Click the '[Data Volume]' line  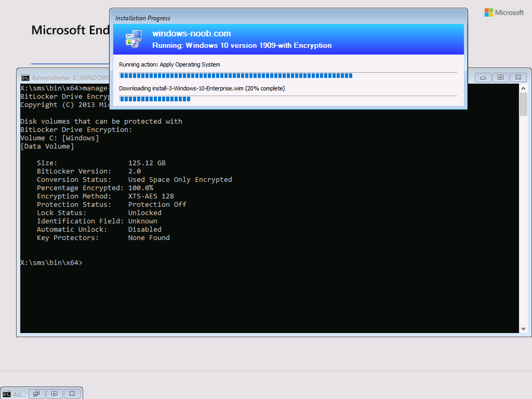(x=47, y=147)
